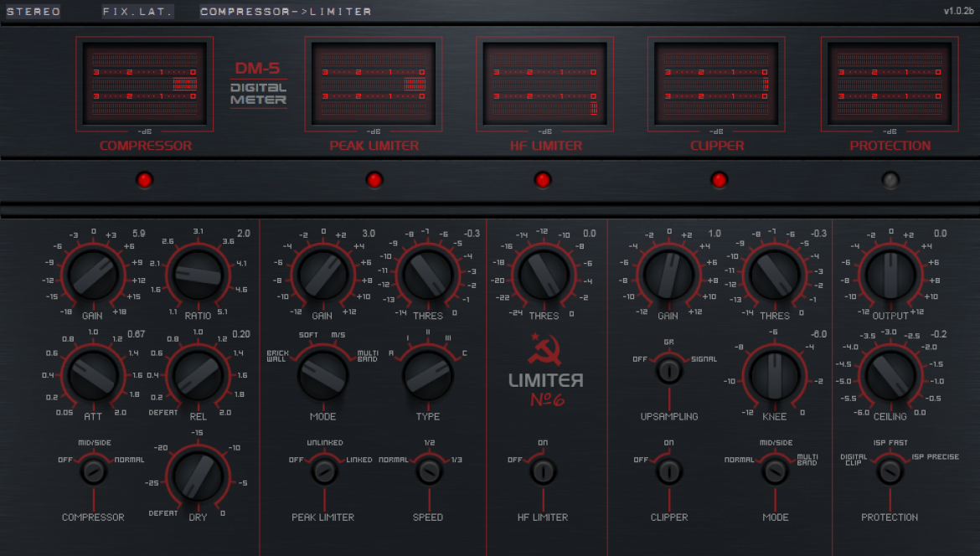Click the compressor GAIN knob
This screenshot has height=556, width=980.
coord(93,275)
